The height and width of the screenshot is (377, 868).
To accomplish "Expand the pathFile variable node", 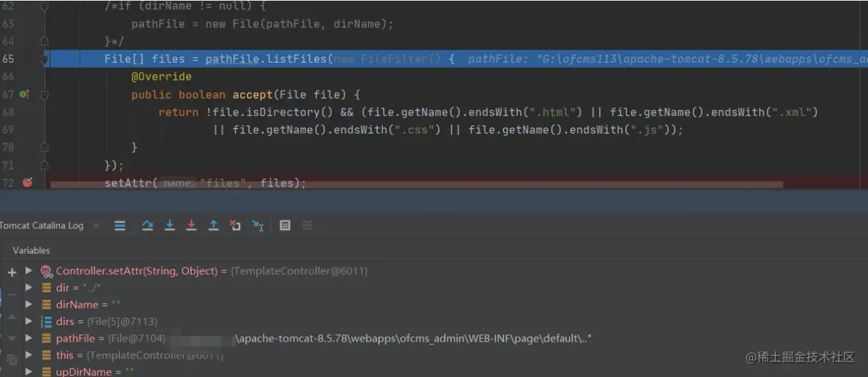I will click(29, 337).
